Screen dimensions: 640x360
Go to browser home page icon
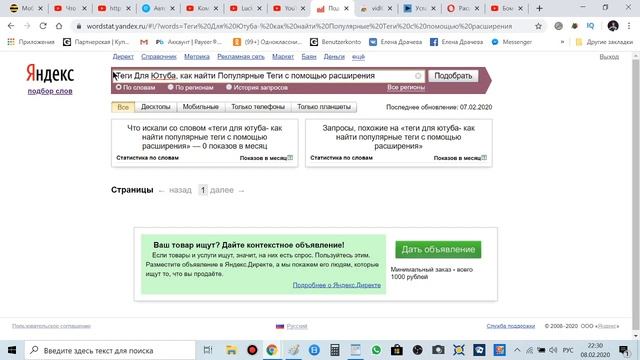pos(59,26)
